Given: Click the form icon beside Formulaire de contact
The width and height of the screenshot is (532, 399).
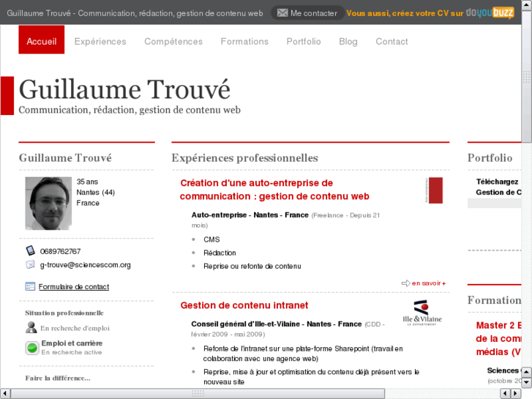Looking at the screenshot, I should pos(30,286).
